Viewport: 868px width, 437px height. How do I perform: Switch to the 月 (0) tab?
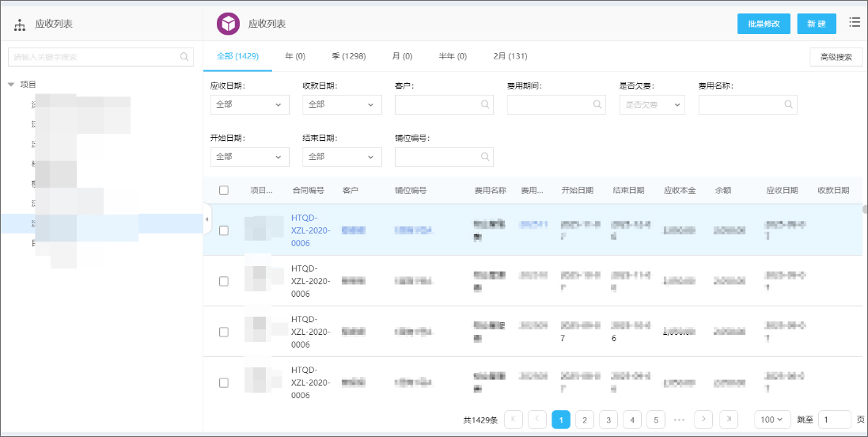[402, 56]
